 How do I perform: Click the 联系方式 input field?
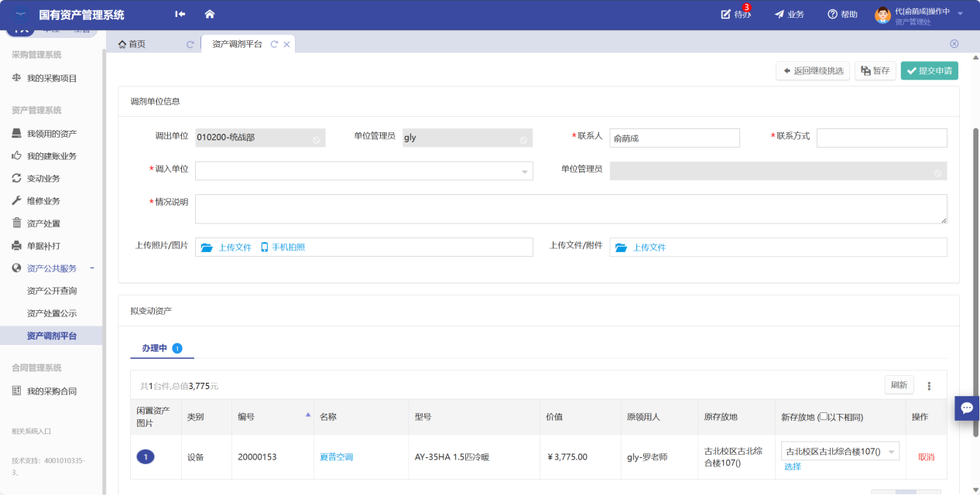click(x=881, y=138)
